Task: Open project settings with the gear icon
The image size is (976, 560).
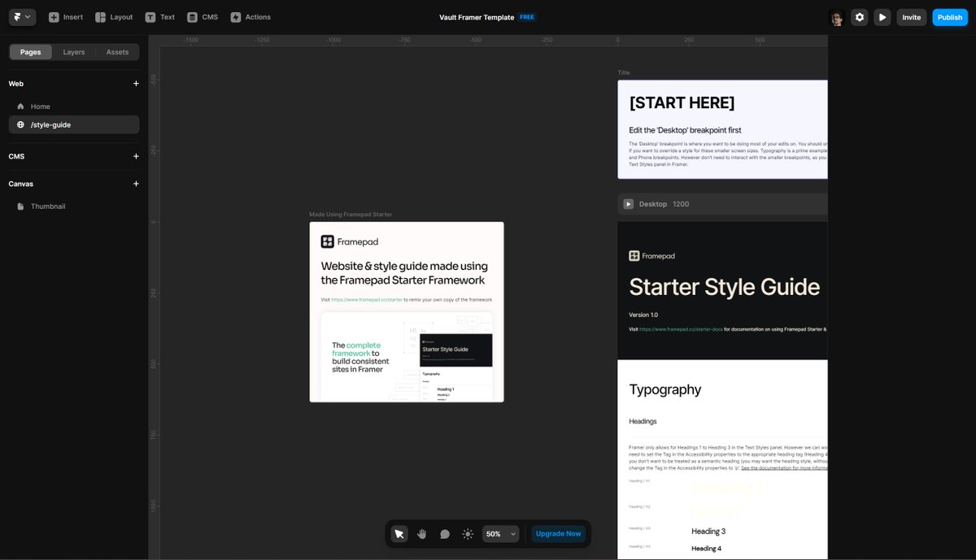Action: (x=859, y=16)
